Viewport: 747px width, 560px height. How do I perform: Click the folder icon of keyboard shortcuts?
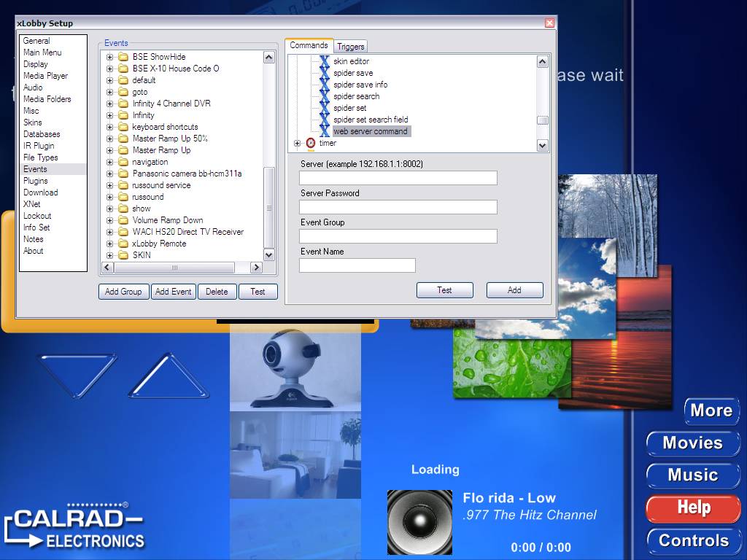pyautogui.click(x=123, y=127)
